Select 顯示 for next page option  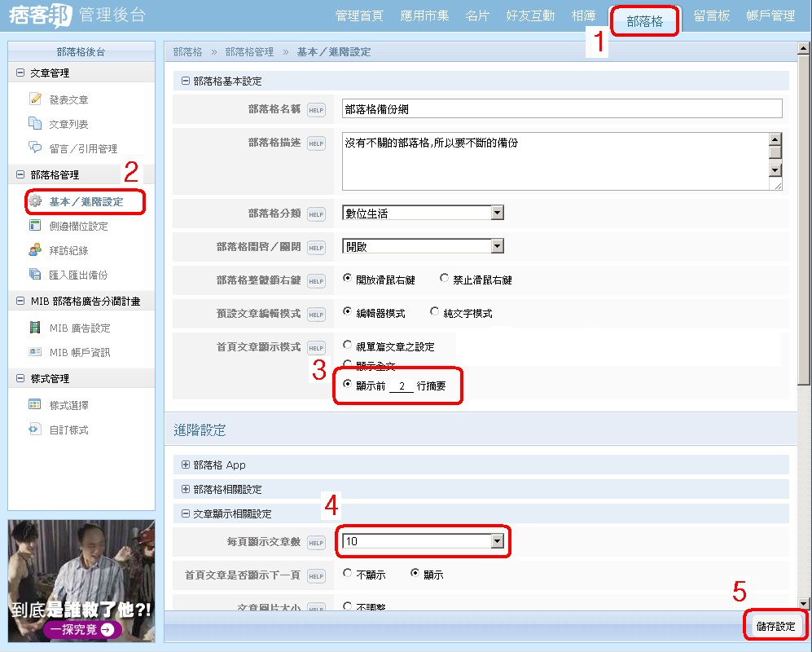(415, 573)
